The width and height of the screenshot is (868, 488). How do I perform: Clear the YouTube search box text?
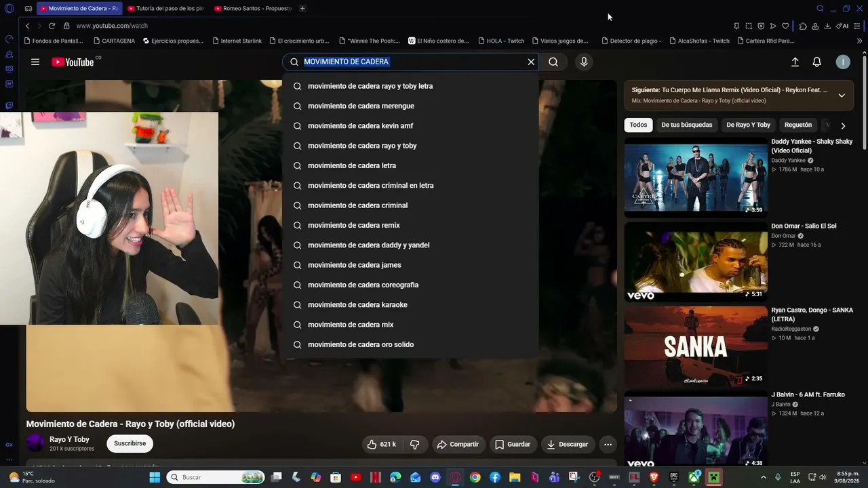click(x=531, y=62)
